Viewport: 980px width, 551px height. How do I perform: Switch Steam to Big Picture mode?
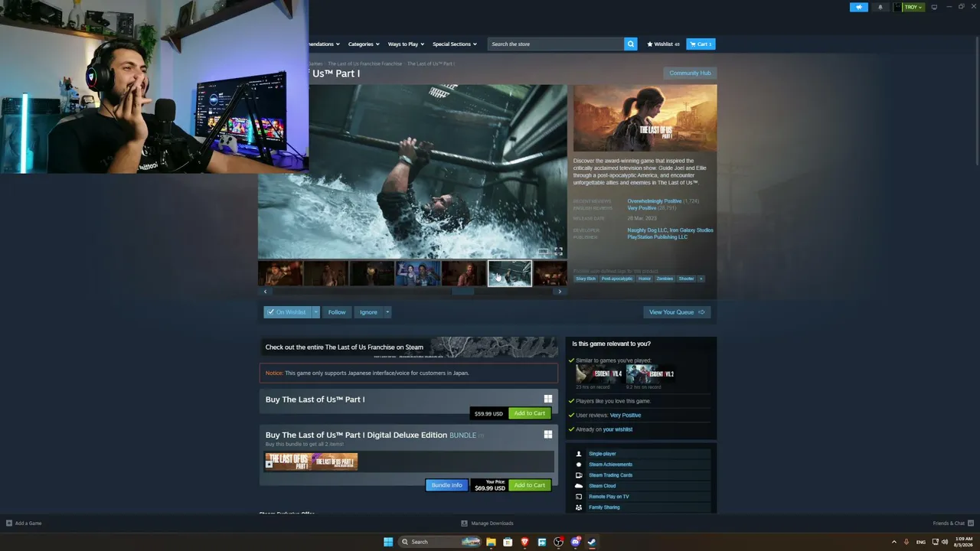[934, 7]
